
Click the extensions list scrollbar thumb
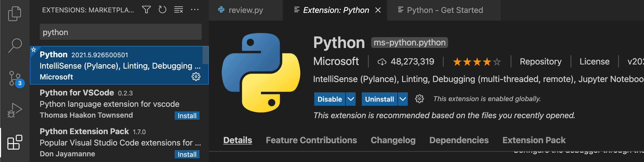pyautogui.click(x=205, y=55)
